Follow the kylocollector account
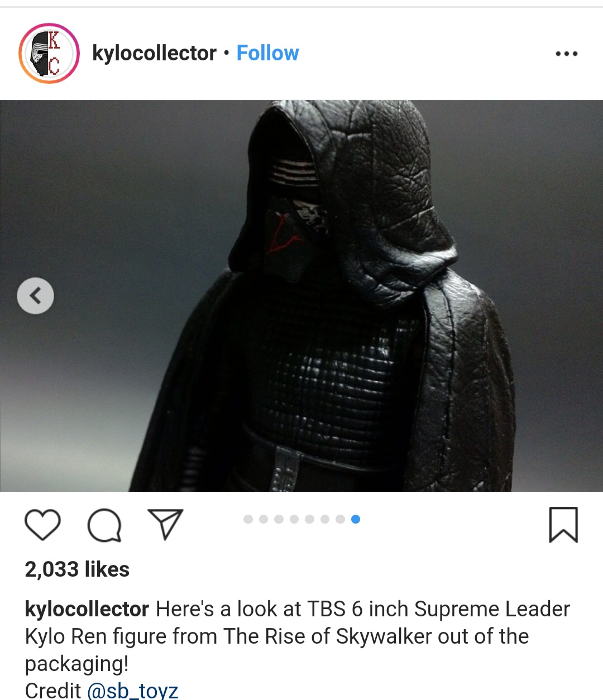This screenshot has height=700, width=603. point(267,53)
